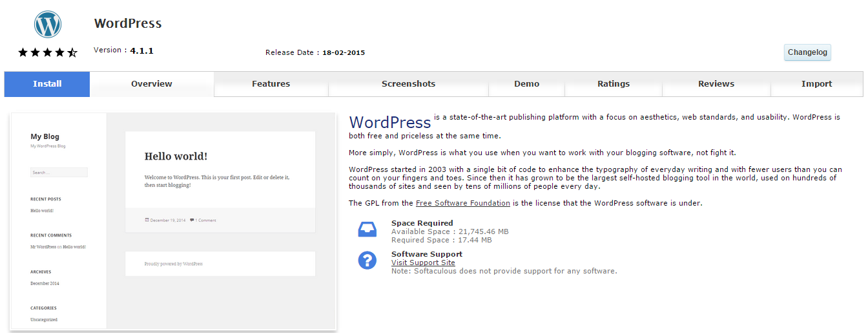
Task: Switch to the Overview tab
Action: tap(152, 84)
